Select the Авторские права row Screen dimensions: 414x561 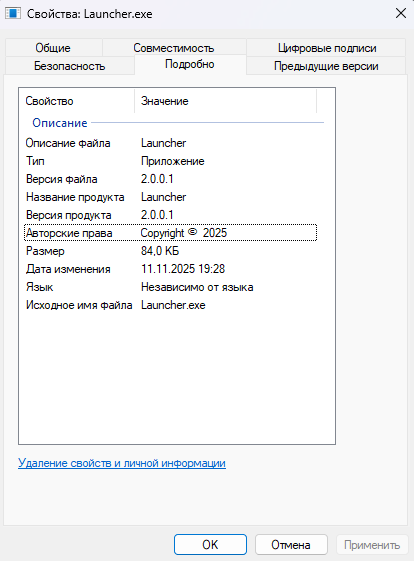171,233
